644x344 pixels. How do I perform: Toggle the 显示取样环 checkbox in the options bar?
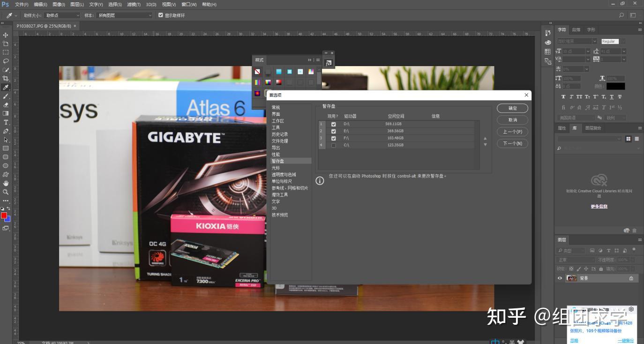pyautogui.click(x=161, y=15)
